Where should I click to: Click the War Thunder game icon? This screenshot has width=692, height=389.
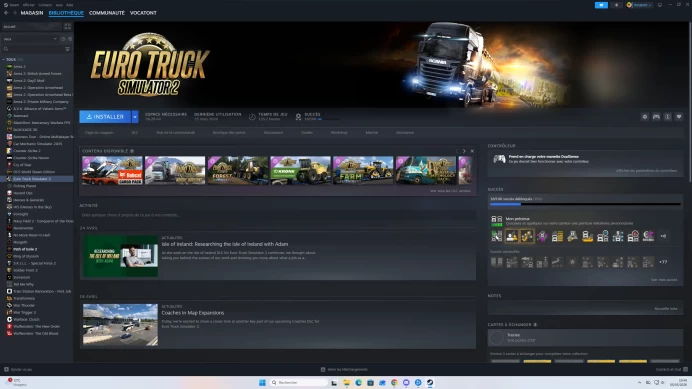pos(9,305)
